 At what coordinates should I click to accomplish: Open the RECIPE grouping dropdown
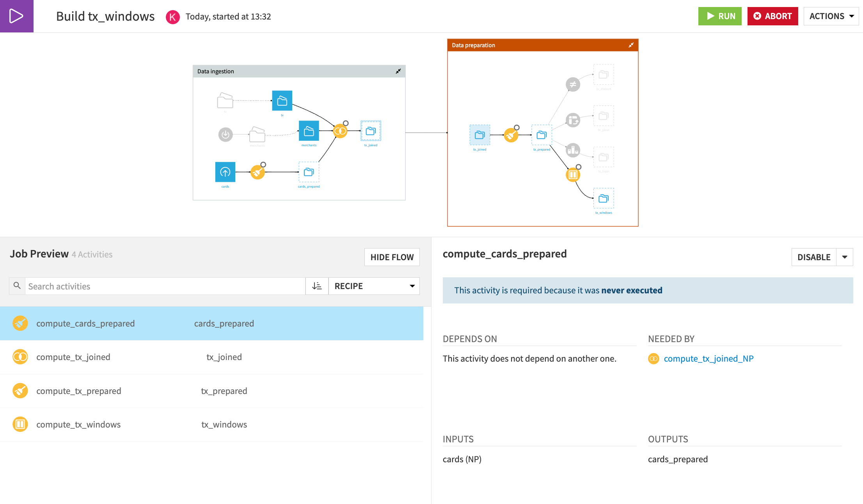tap(373, 286)
